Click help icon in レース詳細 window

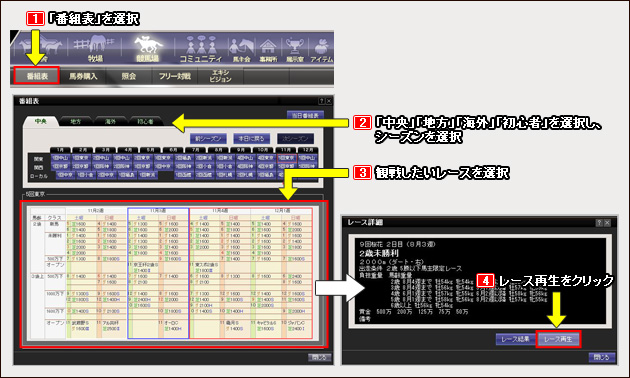point(599,223)
